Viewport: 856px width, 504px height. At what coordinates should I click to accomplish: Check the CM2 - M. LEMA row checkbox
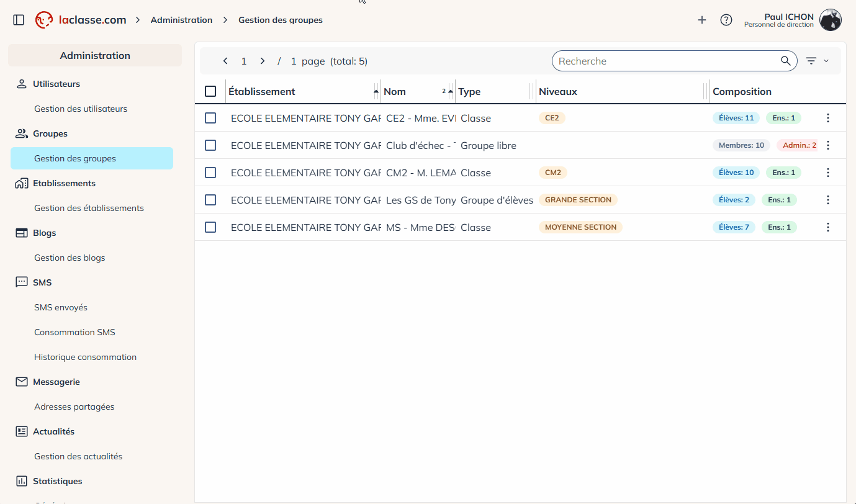pos(210,173)
